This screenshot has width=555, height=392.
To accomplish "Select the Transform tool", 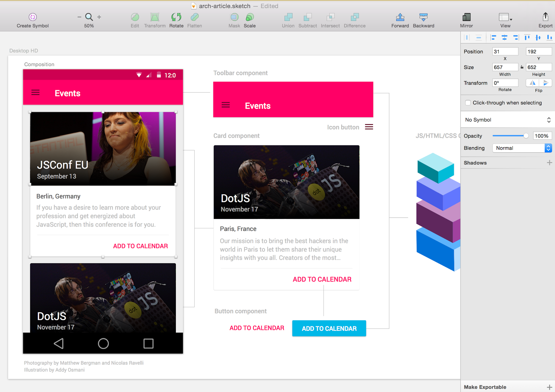I will [x=155, y=17].
